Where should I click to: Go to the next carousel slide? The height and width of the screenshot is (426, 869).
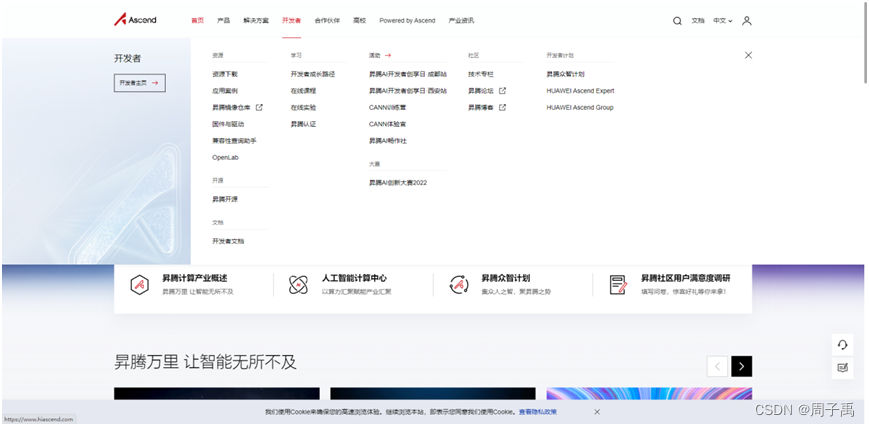point(742,366)
